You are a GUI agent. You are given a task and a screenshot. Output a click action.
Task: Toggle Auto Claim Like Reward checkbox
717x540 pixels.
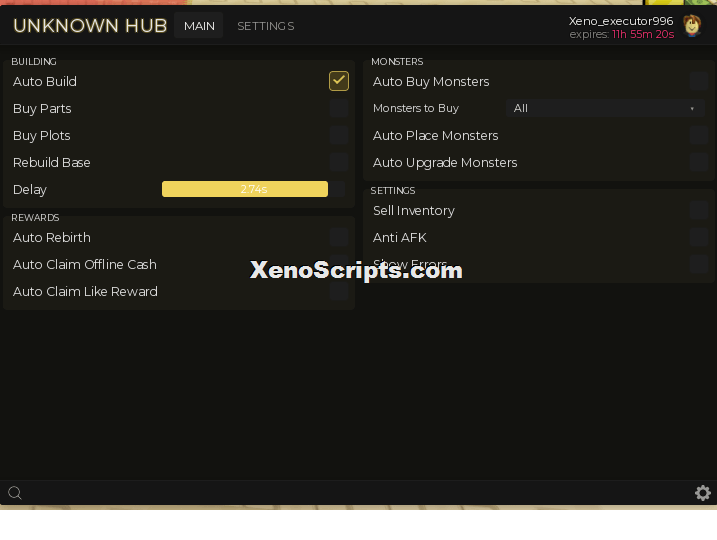pyautogui.click(x=339, y=291)
